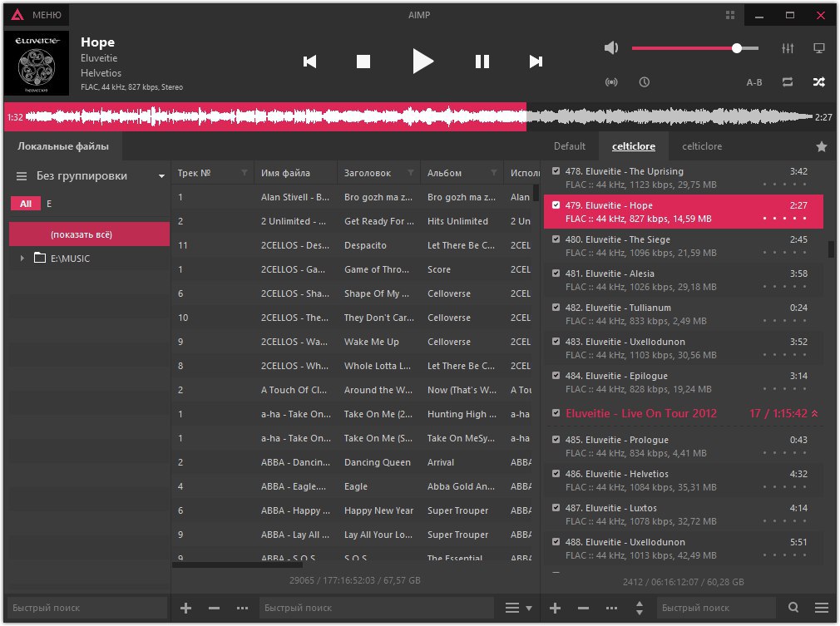Click the Eluveitie album cover thumbnail
Screen dimensions: 840x626
click(x=37, y=63)
